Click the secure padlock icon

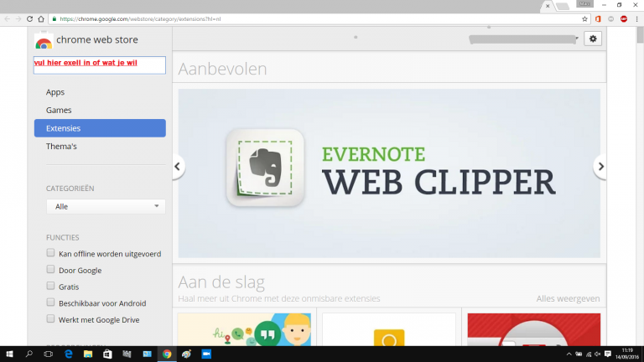(55, 19)
